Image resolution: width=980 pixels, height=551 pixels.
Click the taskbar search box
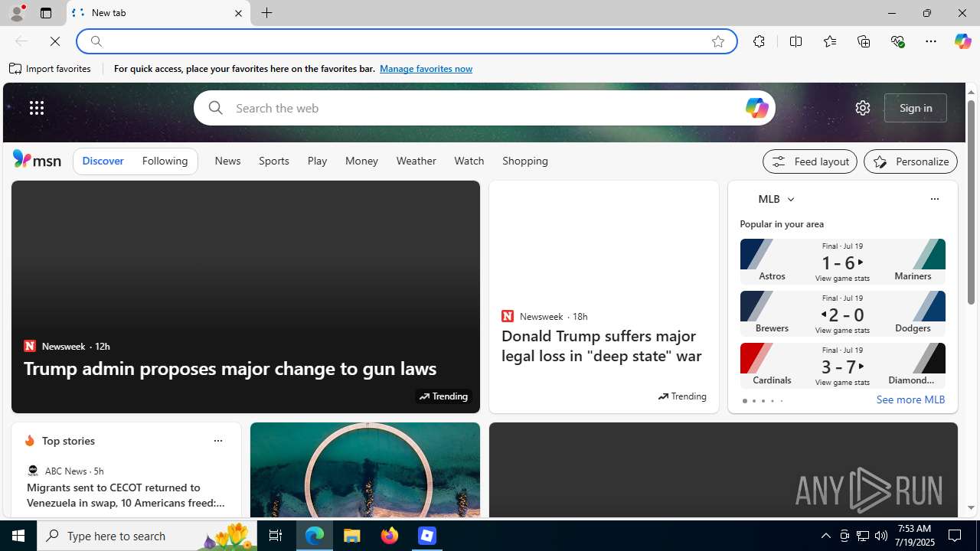(x=147, y=536)
